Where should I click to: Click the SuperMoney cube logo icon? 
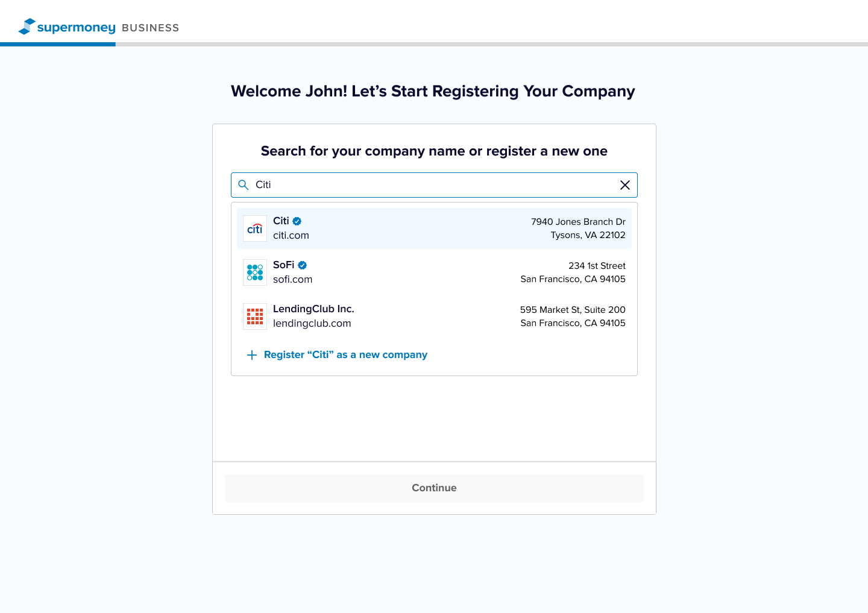coord(27,27)
